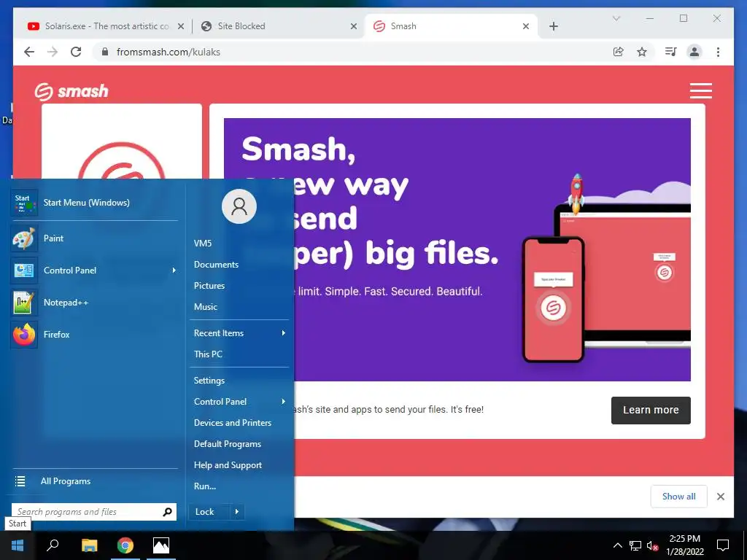Close the Site Blocked tab
Viewport: 747px width, 560px height.
(x=354, y=26)
